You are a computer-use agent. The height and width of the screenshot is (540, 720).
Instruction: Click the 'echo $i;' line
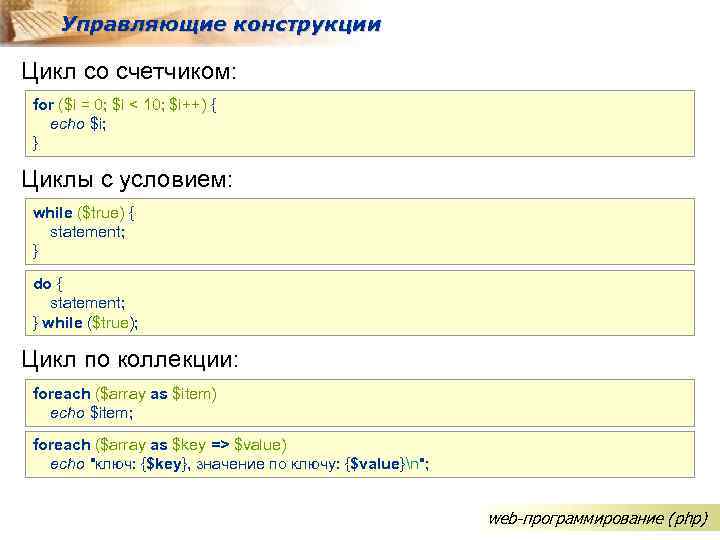pos(78,124)
